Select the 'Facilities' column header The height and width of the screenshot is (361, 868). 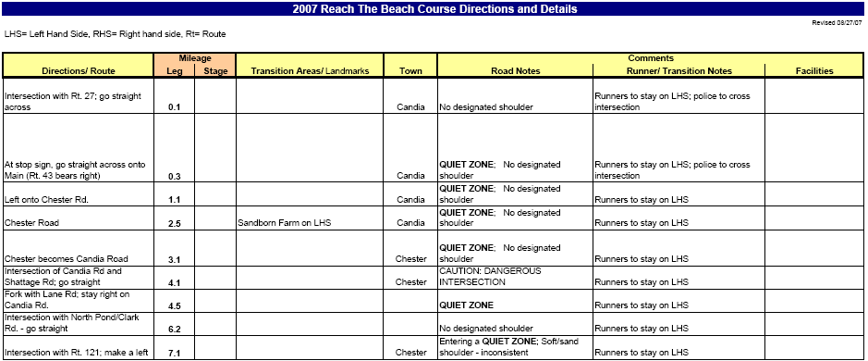pos(814,71)
